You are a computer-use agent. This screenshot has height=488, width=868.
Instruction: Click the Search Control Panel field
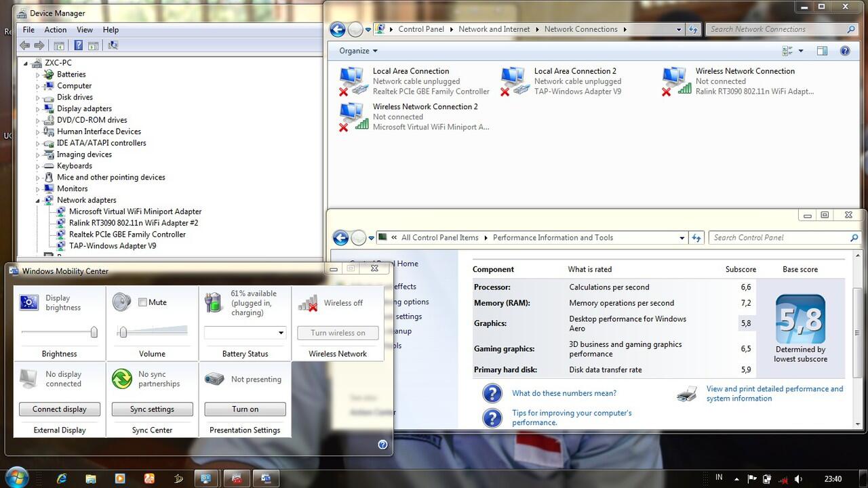tap(785, 238)
